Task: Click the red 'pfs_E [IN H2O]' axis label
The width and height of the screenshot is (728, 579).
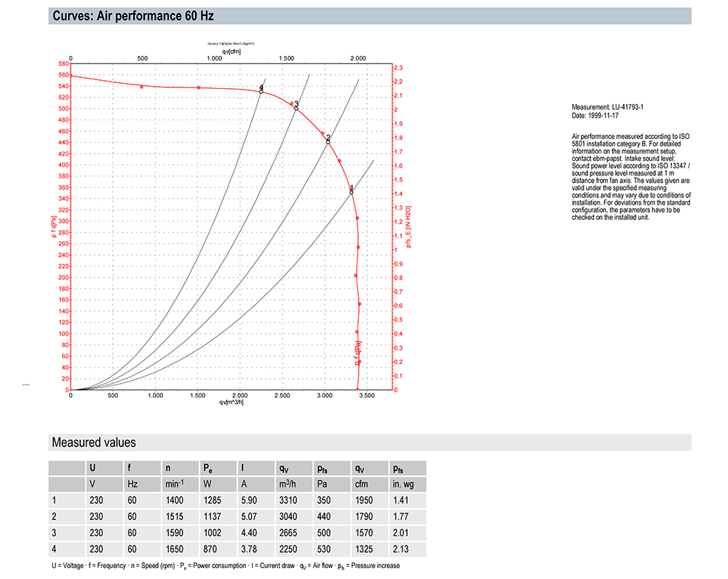Action: pos(408,227)
